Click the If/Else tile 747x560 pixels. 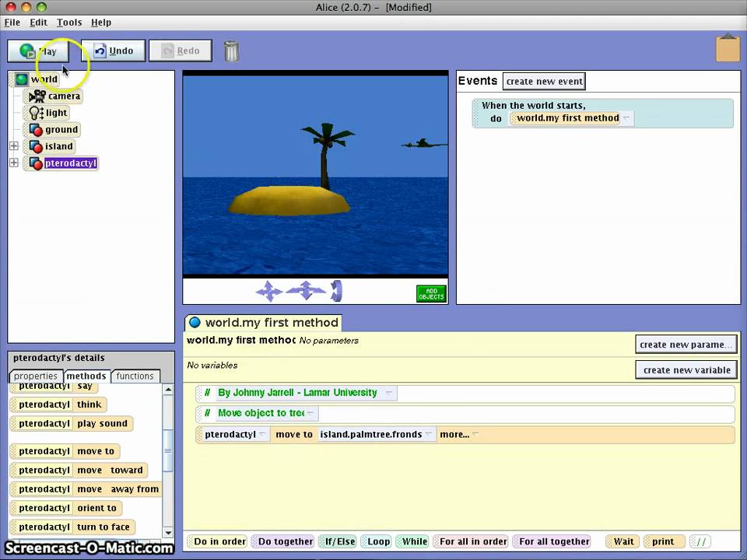[x=337, y=541]
